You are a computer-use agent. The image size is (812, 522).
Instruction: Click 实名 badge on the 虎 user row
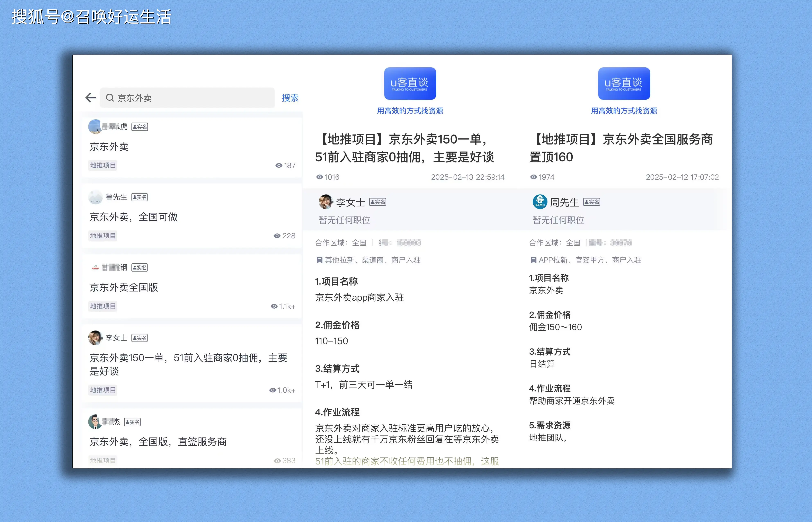point(140,127)
